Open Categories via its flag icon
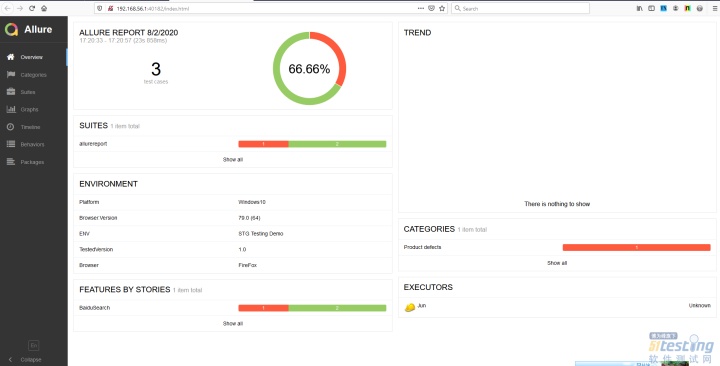 (x=11, y=74)
